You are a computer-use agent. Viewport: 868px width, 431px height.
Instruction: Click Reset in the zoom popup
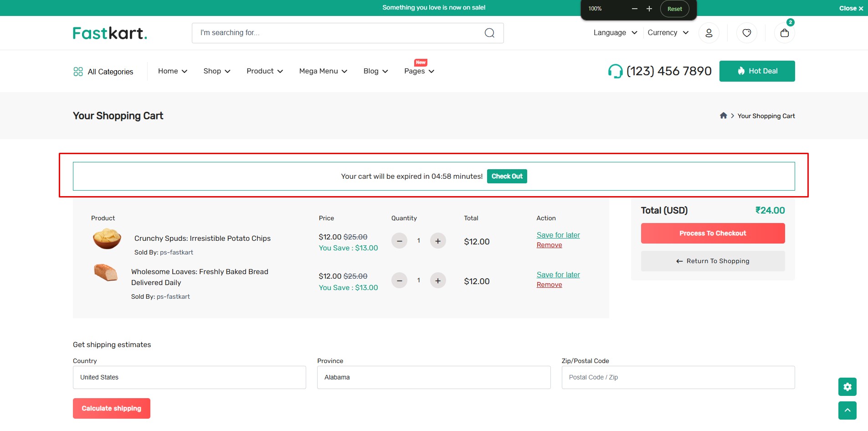pos(674,9)
